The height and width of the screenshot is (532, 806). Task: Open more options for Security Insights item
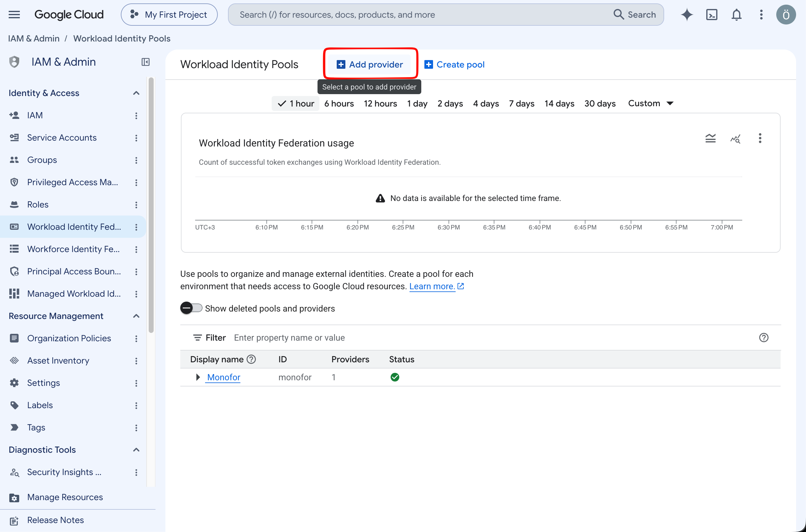pos(136,472)
